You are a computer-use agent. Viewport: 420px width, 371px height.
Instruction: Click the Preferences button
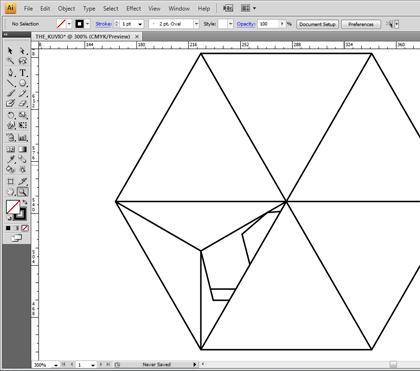click(361, 24)
